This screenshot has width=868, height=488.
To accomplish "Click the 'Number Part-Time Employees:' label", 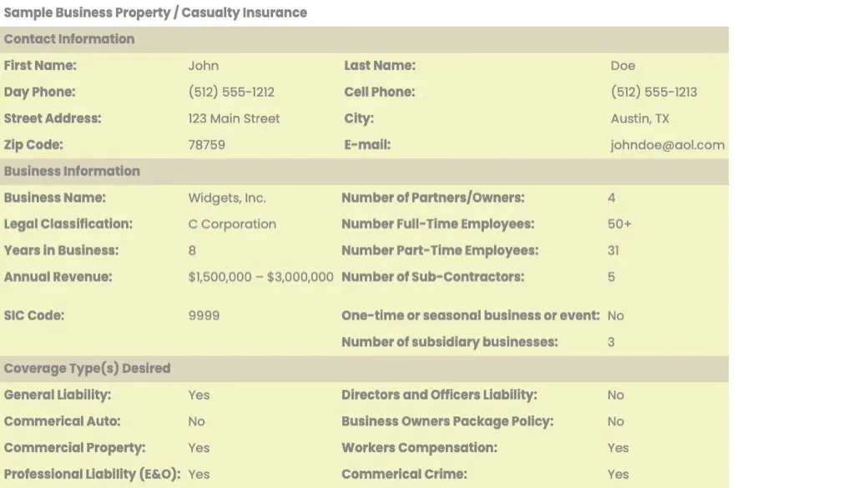I will (x=440, y=250).
